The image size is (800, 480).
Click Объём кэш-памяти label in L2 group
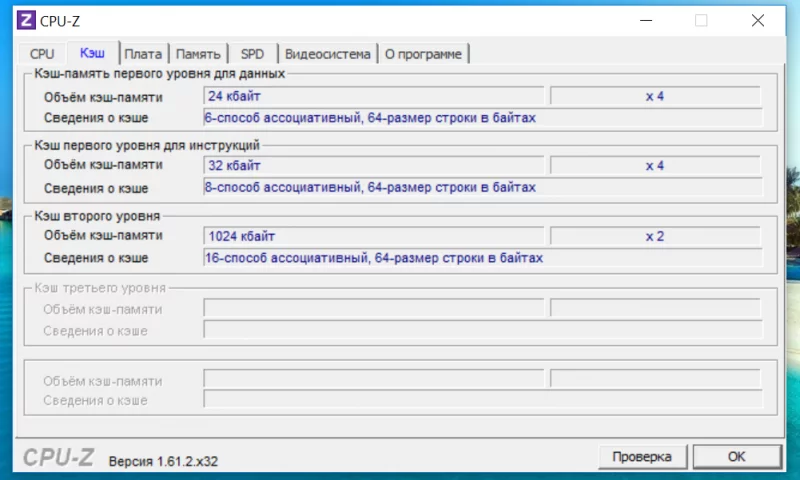[103, 235]
